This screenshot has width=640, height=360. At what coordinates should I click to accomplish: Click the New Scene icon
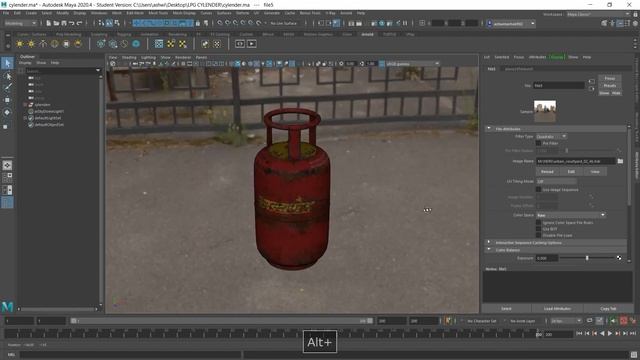pyautogui.click(x=49, y=23)
